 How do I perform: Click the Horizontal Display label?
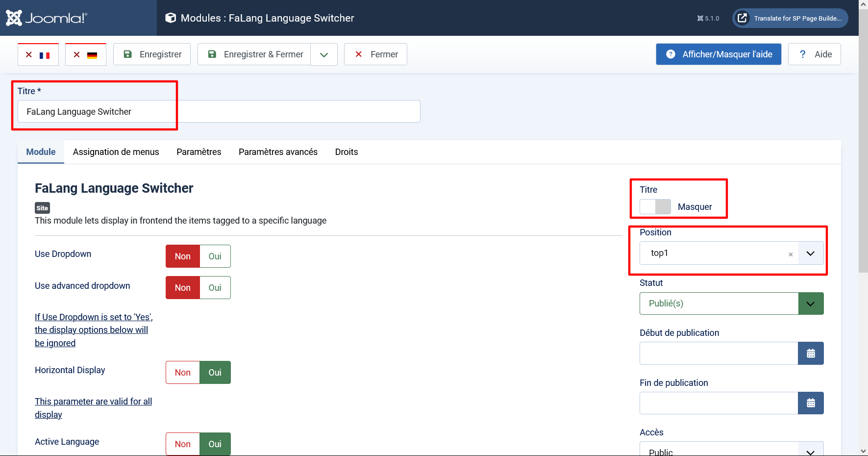point(70,370)
